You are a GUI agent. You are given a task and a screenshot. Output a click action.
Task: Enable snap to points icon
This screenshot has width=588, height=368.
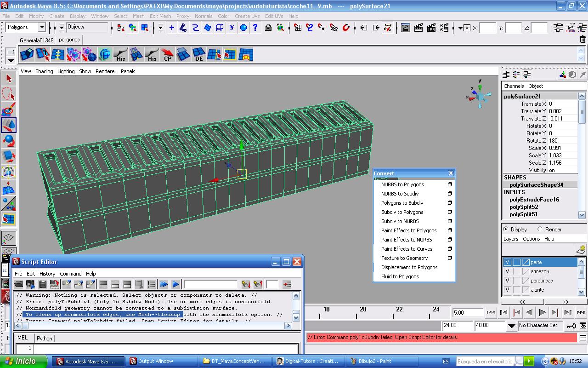(322, 28)
